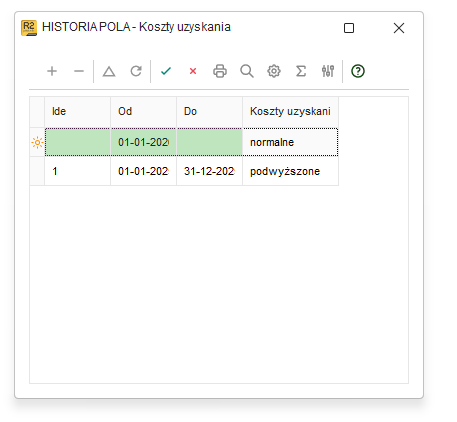This screenshot has width=457, height=422.
Task: Click the sigma summation icon
Action: [x=301, y=71]
